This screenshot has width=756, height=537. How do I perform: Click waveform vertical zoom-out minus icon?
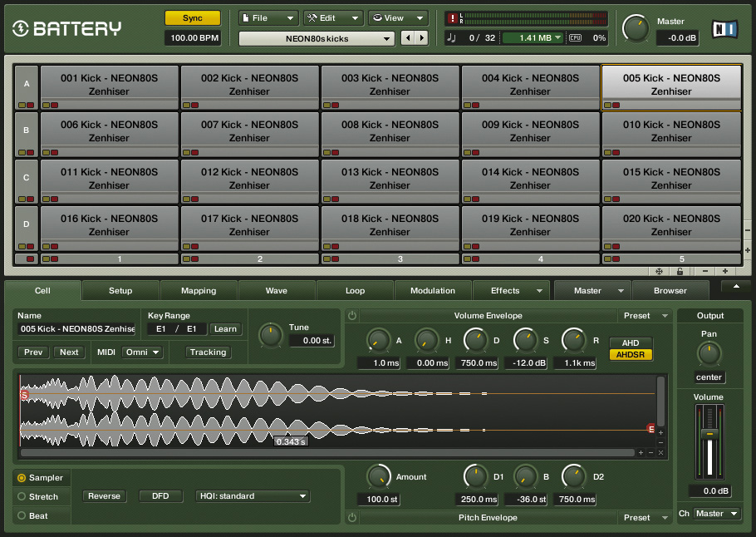pos(660,442)
